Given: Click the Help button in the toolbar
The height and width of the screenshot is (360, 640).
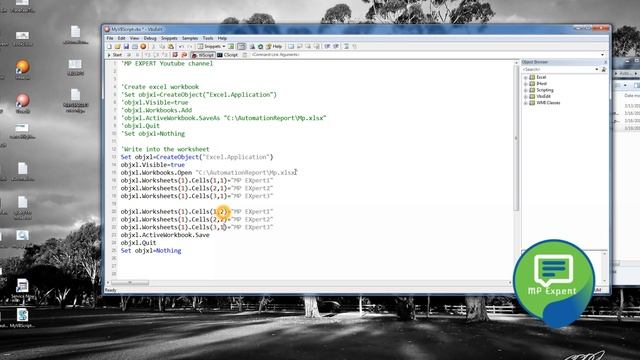Looking at the screenshot, I should 275,47.
